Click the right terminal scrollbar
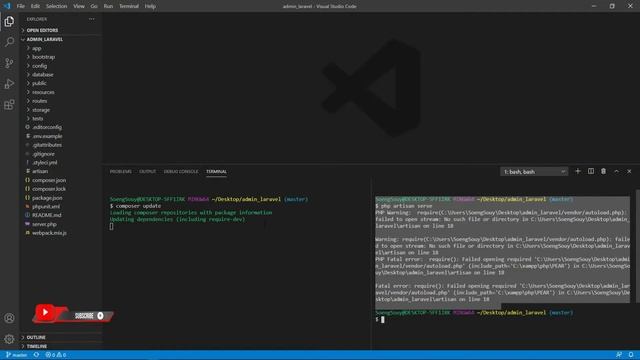The width and height of the screenshot is (640, 360). [x=638, y=246]
